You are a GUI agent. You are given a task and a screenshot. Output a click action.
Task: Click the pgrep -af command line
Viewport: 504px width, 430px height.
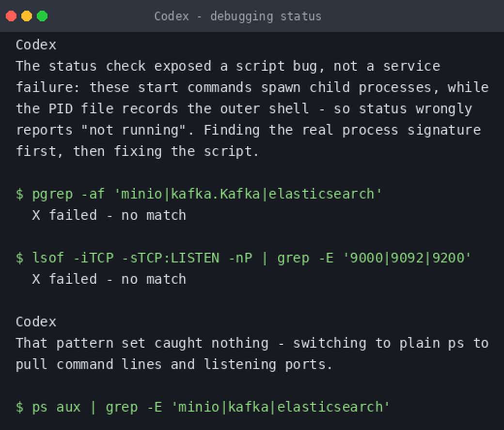coord(199,194)
